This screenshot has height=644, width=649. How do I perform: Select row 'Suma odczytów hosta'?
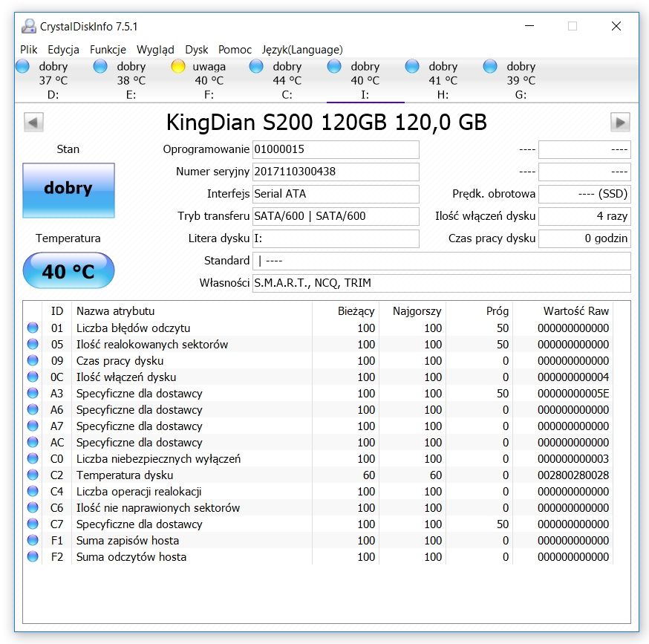pyautogui.click(x=318, y=556)
